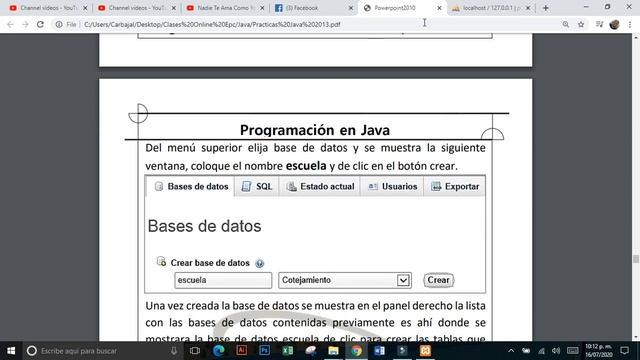Close the Powerpoint2010 tab
Image resolution: width=640 pixels, height=360 pixels.
pos(439,8)
